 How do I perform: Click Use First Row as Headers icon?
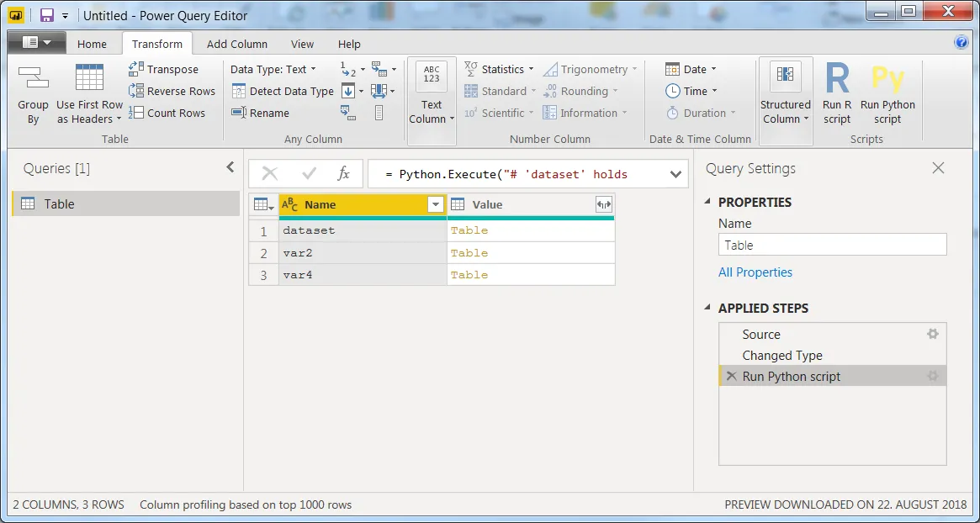[89, 78]
